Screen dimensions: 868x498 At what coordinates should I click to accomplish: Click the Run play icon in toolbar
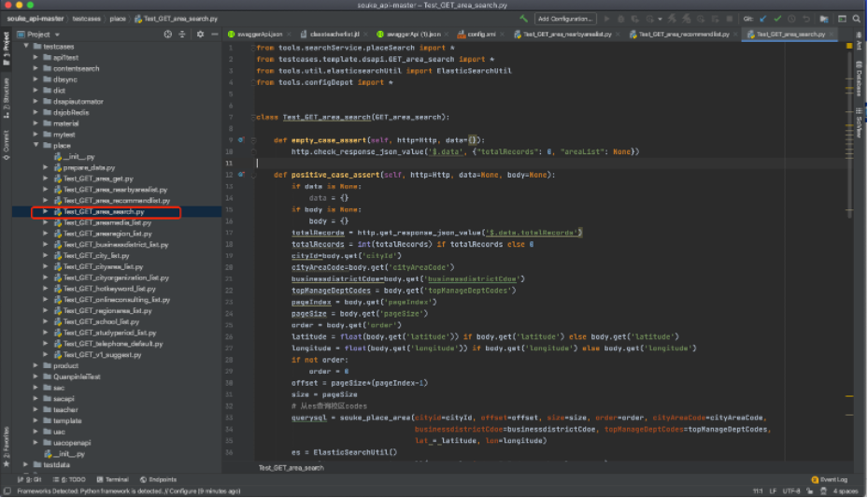[x=606, y=19]
